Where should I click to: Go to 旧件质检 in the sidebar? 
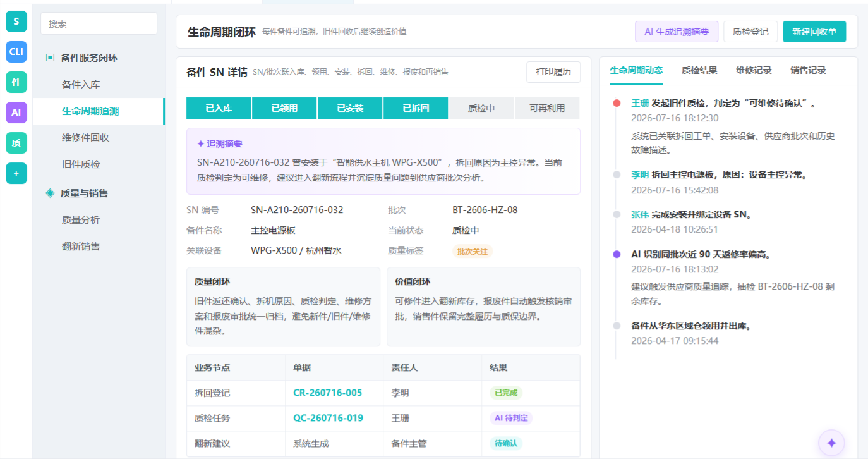[99, 164]
